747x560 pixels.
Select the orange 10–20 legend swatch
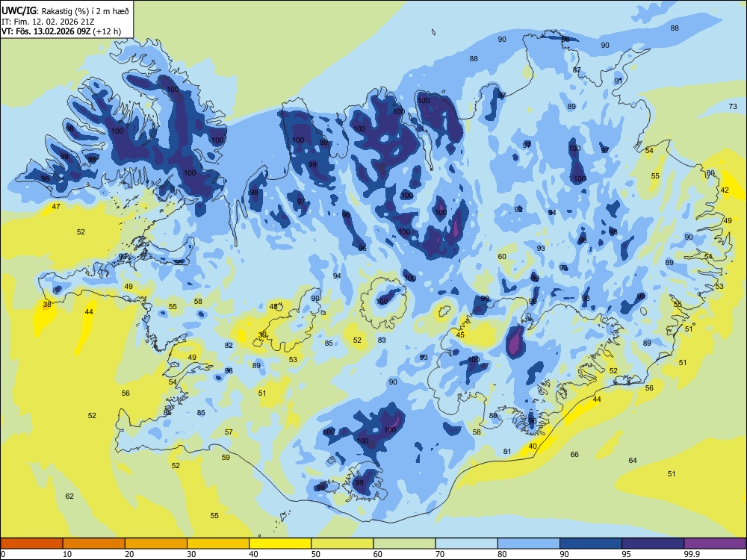point(94,544)
